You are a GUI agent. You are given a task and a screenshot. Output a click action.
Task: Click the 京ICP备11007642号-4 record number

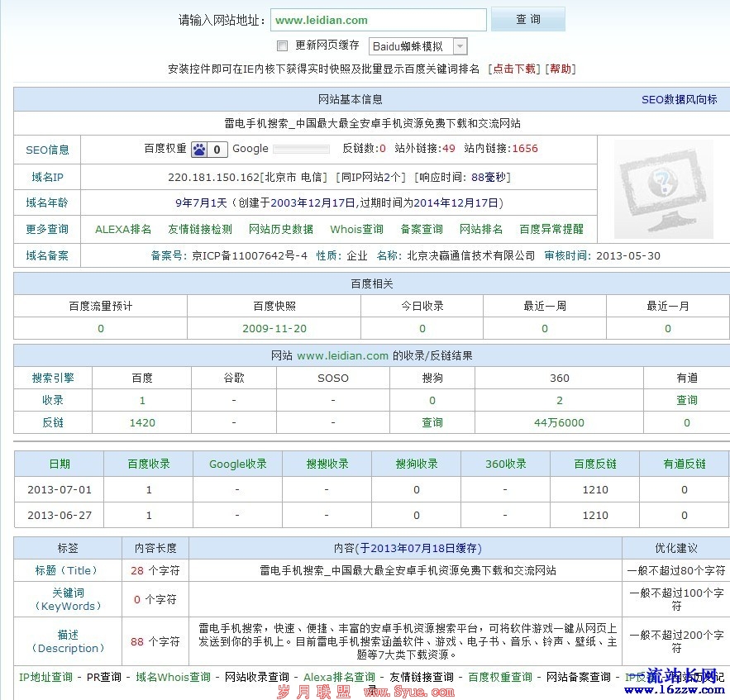[x=250, y=255]
